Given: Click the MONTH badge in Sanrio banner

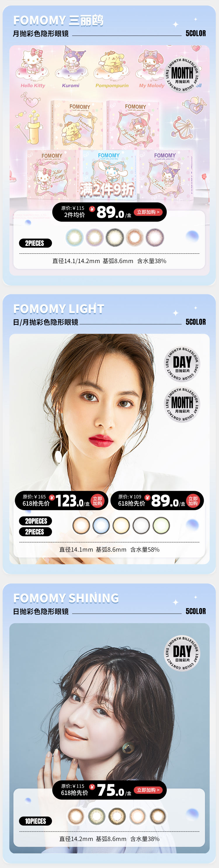Looking at the screenshot, I should 182,75.
